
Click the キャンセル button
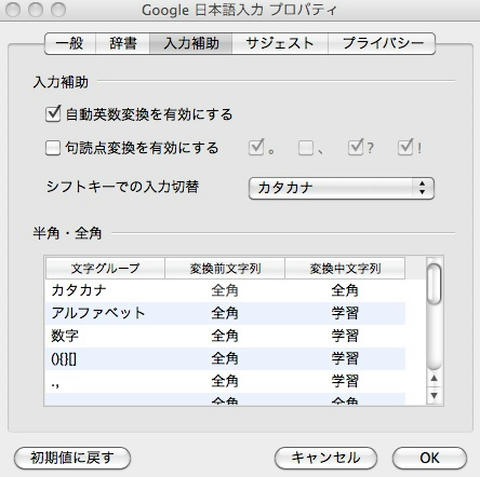tap(326, 458)
